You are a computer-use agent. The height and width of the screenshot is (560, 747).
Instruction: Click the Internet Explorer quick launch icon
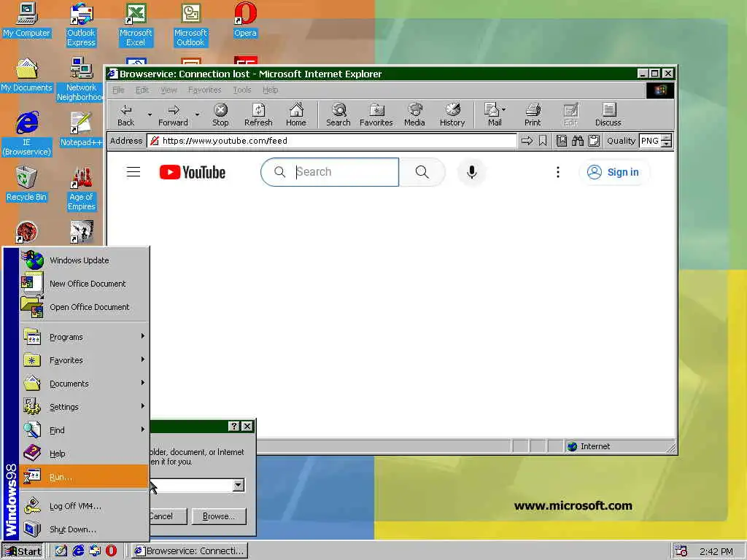pyautogui.click(x=77, y=551)
